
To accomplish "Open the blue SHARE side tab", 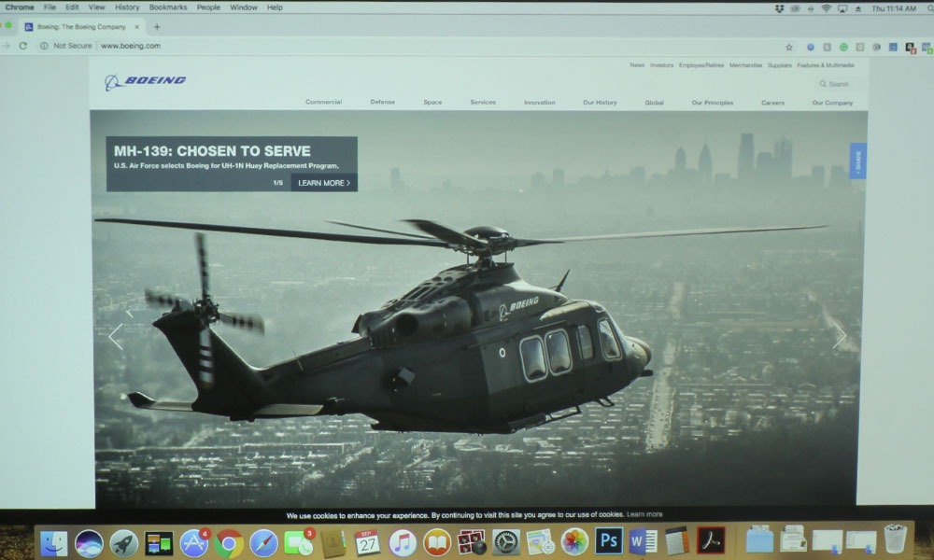I will point(857,161).
